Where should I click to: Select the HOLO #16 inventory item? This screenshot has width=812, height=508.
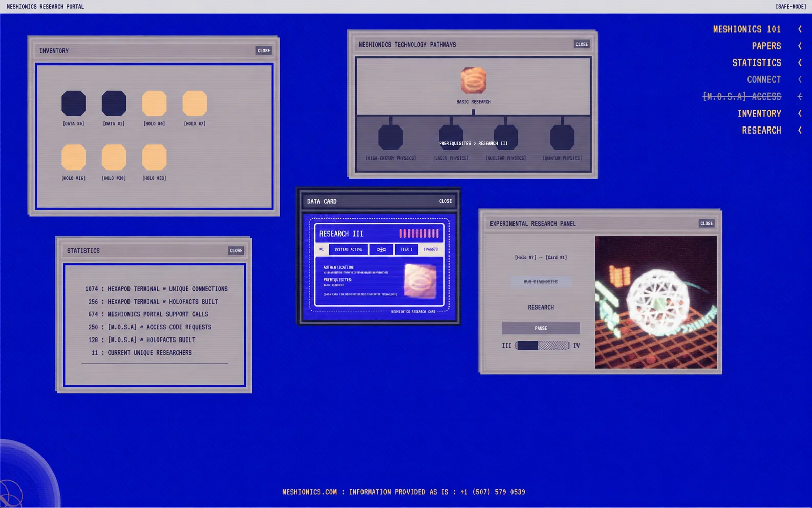click(x=73, y=157)
